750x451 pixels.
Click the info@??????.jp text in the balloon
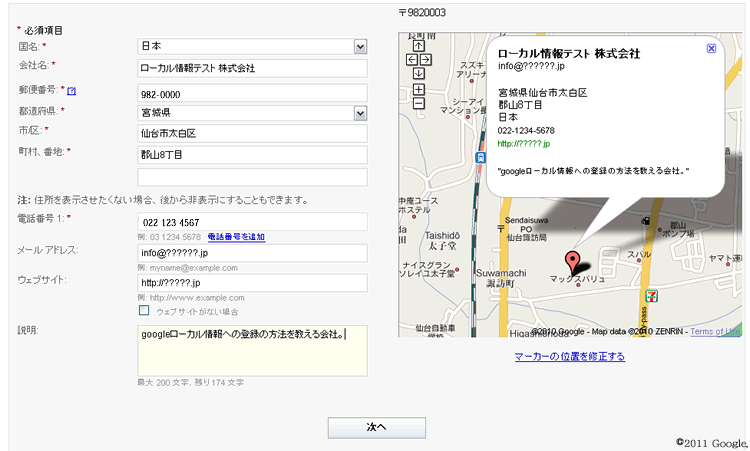[531, 66]
